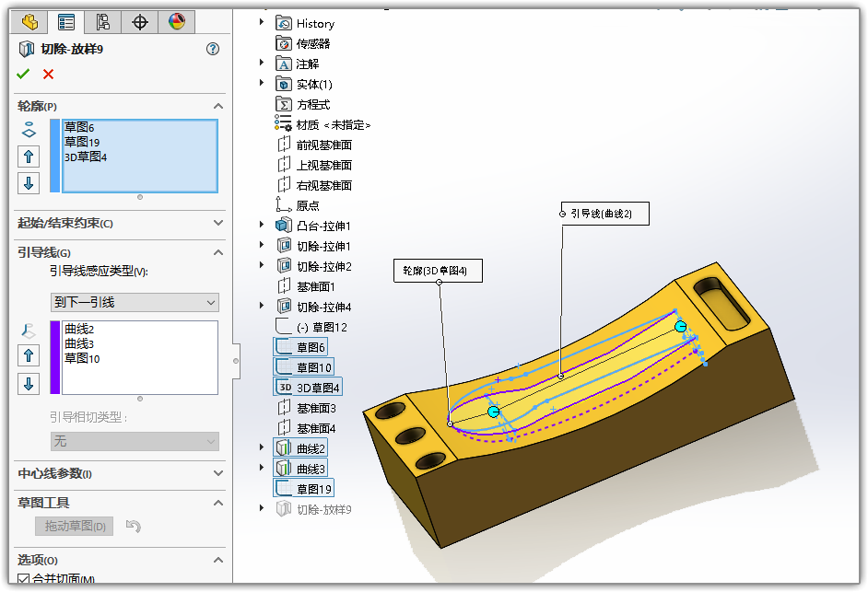Move selected profile up in the 轮廓 list
This screenshot has width=868, height=592.
pos(29,157)
